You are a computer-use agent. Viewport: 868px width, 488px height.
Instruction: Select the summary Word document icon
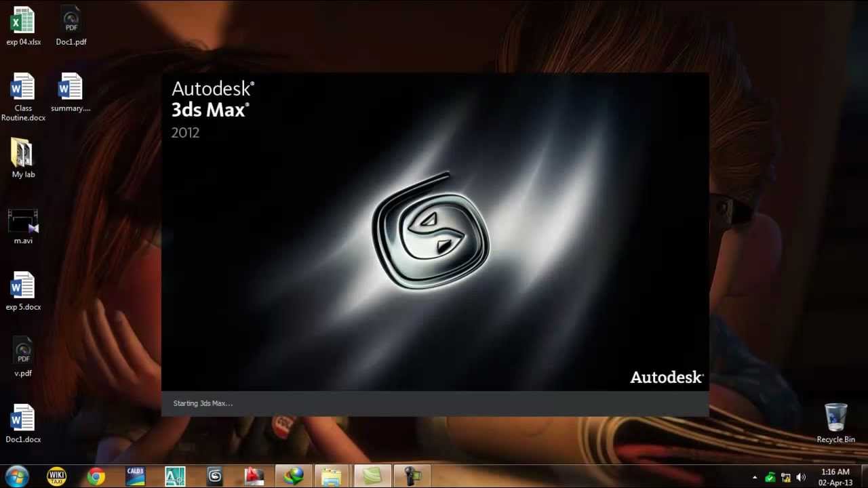point(71,92)
